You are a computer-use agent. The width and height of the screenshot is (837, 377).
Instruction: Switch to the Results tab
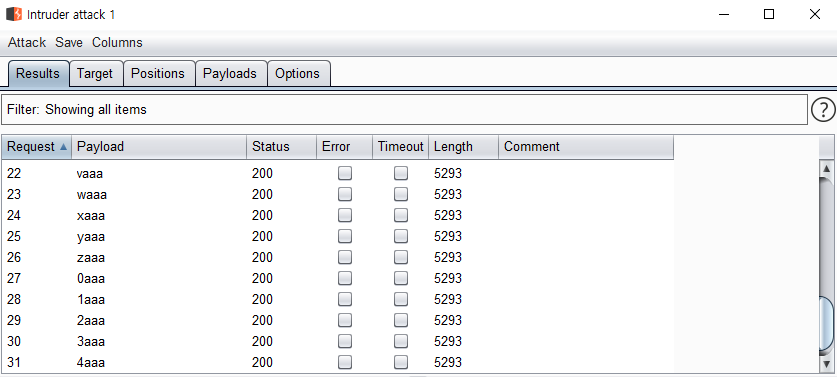coord(38,73)
